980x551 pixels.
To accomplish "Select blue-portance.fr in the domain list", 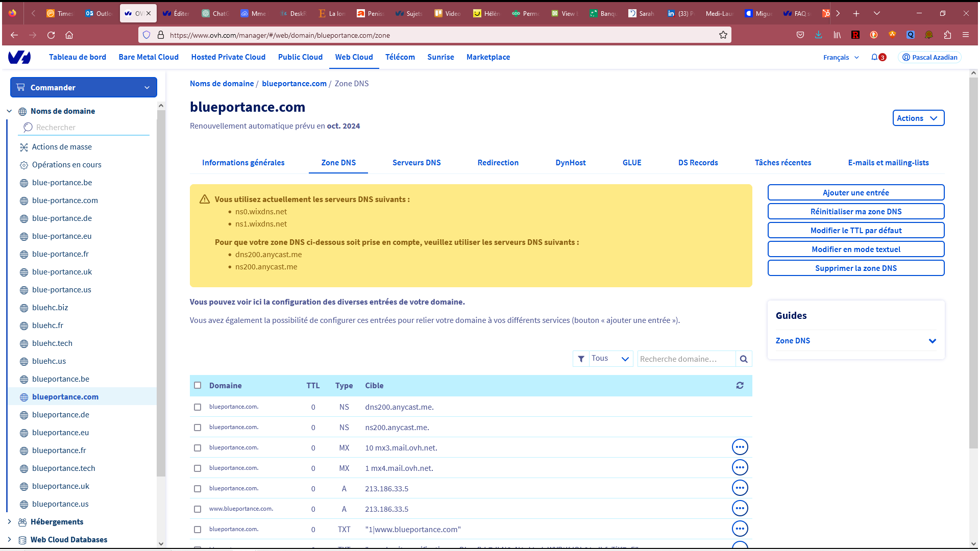I will coord(60,254).
